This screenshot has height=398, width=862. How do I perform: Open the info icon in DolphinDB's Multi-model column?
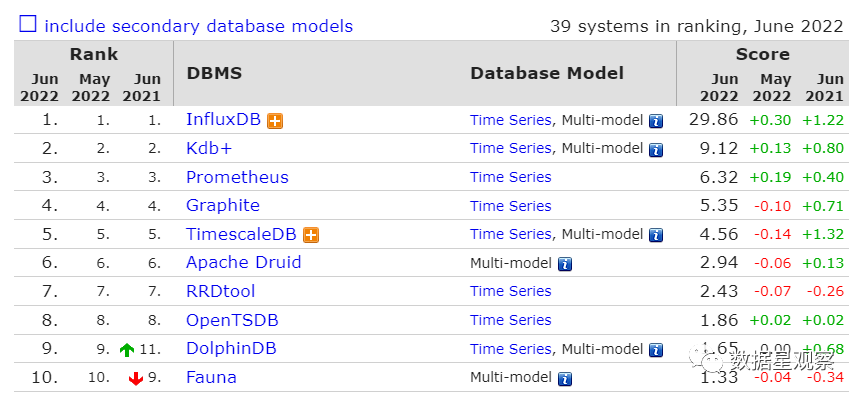click(656, 350)
